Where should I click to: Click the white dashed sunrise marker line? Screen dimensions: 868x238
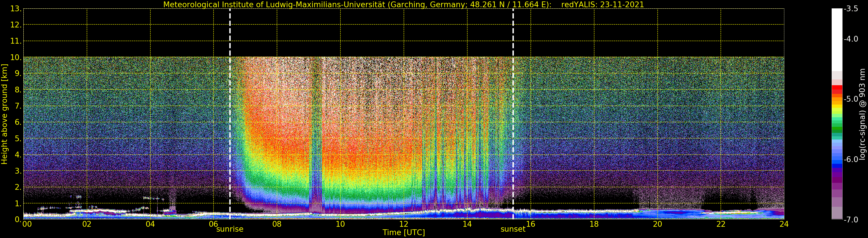(230, 115)
